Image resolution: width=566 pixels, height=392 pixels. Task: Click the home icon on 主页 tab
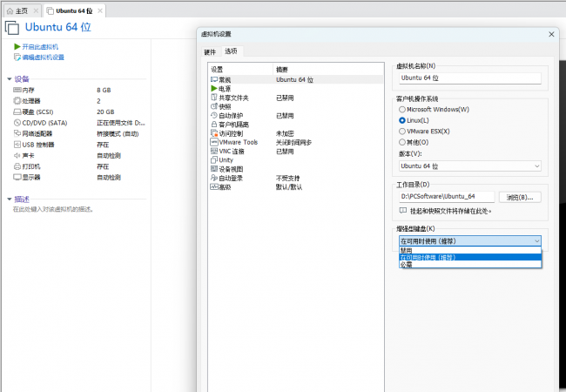(x=10, y=11)
